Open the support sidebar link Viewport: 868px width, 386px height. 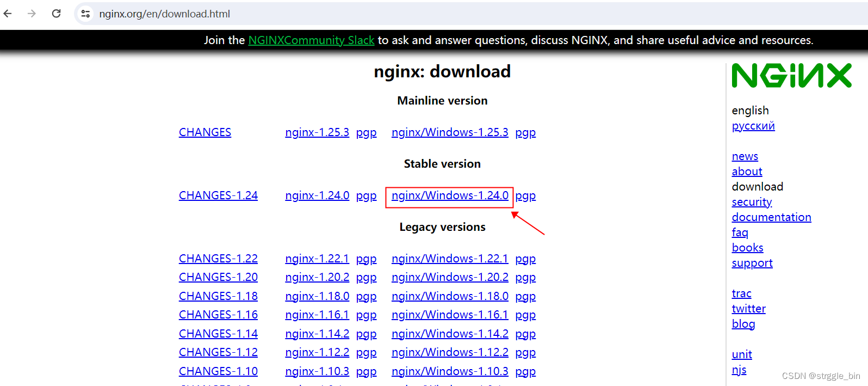(x=752, y=263)
